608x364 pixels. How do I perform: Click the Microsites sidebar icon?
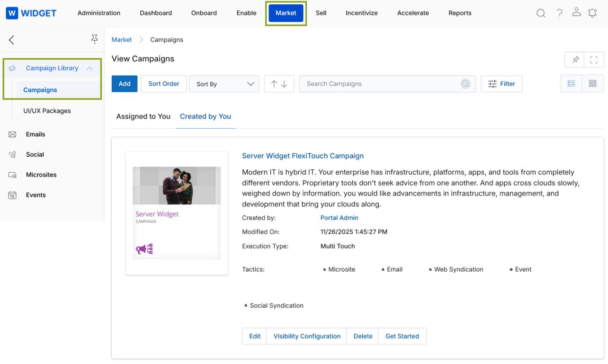coord(12,175)
